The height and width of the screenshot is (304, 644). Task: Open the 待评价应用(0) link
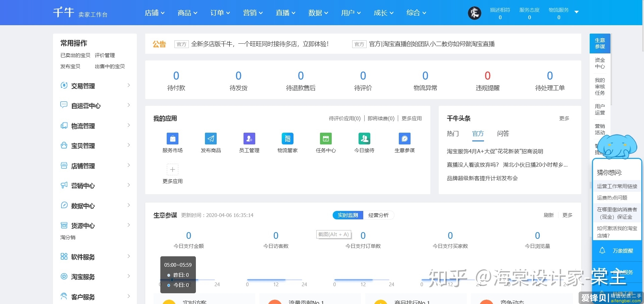tap(344, 118)
